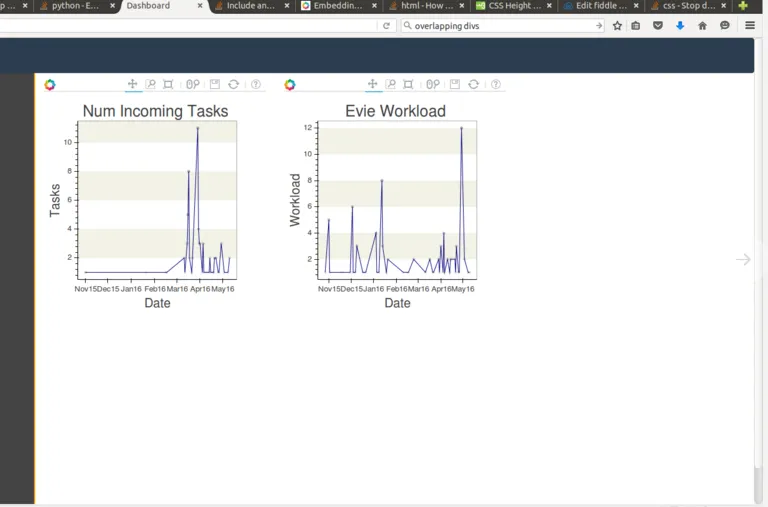Switch to the 'Include an...' tab
This screenshot has height=507, width=768.
click(x=250, y=6)
